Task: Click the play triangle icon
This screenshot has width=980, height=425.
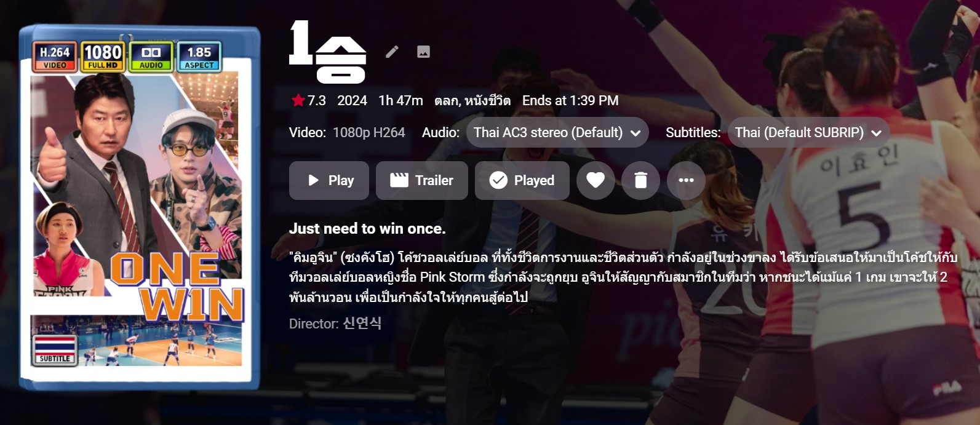Action: (313, 180)
